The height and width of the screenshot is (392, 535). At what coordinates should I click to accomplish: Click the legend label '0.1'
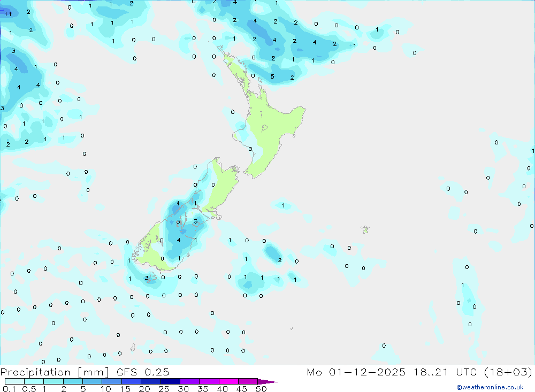[x=9, y=389]
